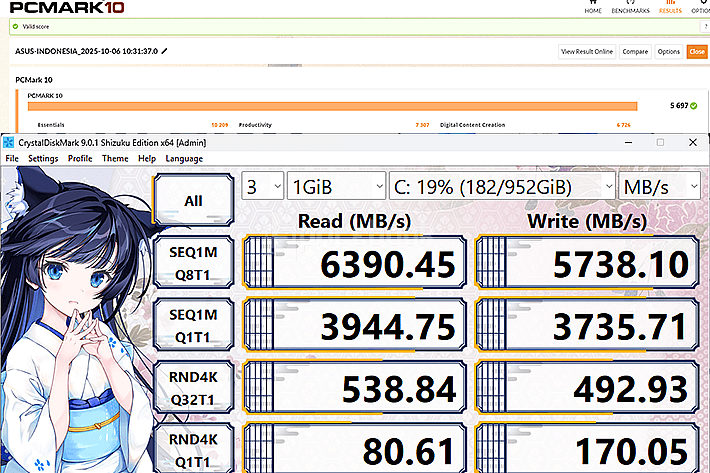Click the Shizuku character artwork
The image size is (710, 473).
(76, 320)
